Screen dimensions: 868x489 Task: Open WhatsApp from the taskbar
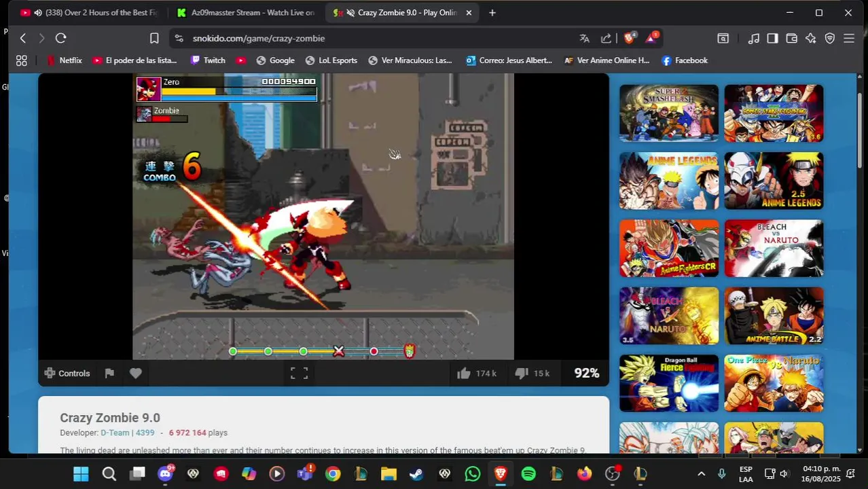[x=473, y=473]
